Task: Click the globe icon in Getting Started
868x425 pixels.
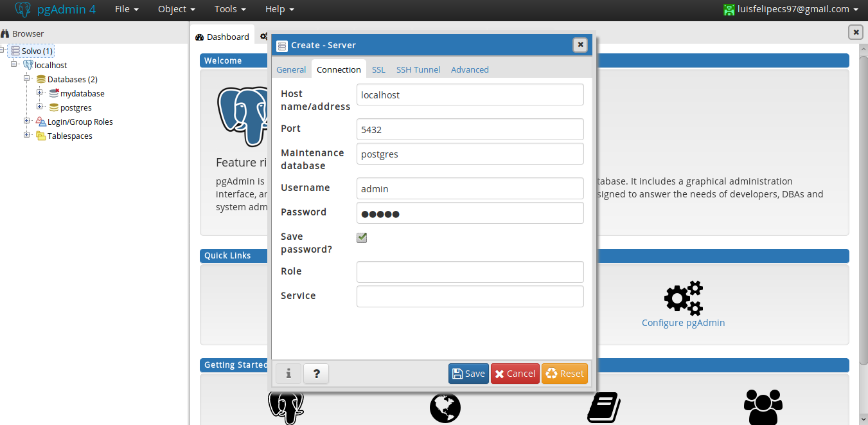Action: [x=445, y=408]
